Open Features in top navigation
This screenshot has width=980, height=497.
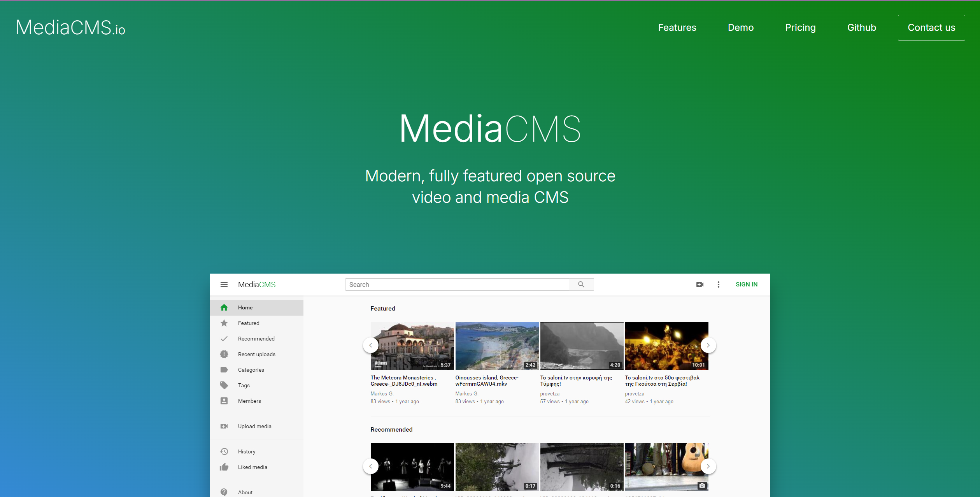click(x=677, y=28)
